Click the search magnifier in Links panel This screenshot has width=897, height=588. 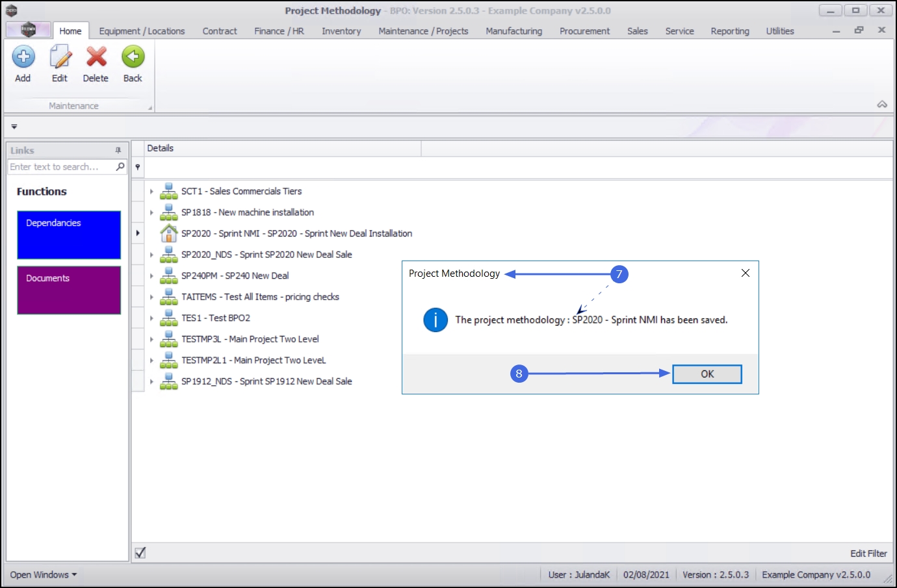coord(120,167)
